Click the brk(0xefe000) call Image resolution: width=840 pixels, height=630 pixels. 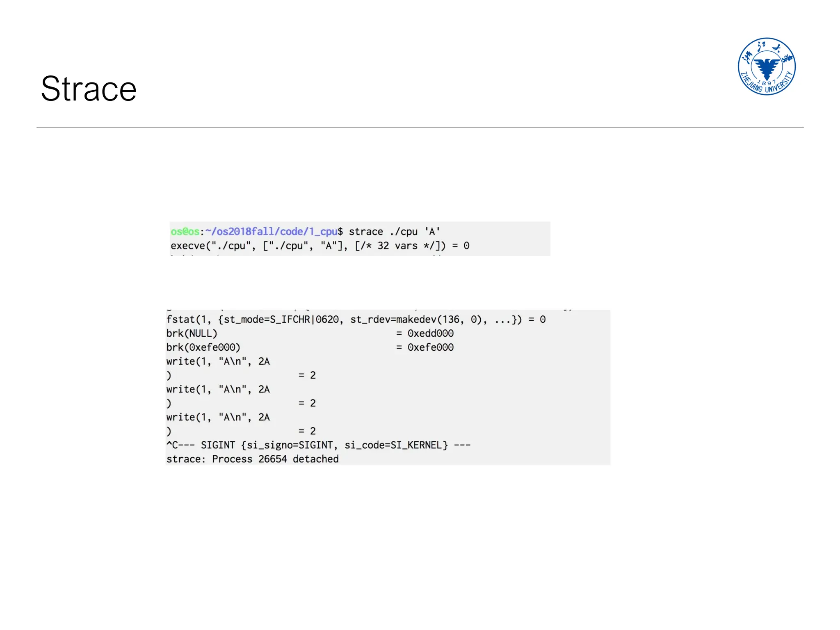203,347
